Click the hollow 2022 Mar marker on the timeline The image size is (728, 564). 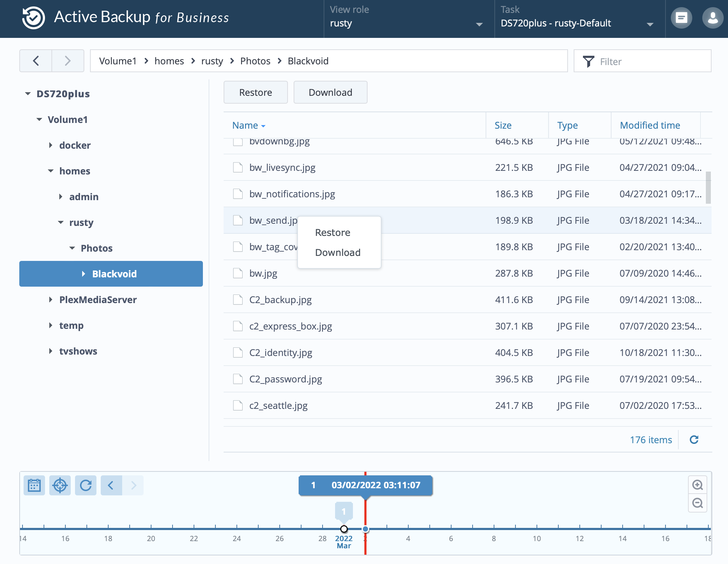[x=344, y=529]
